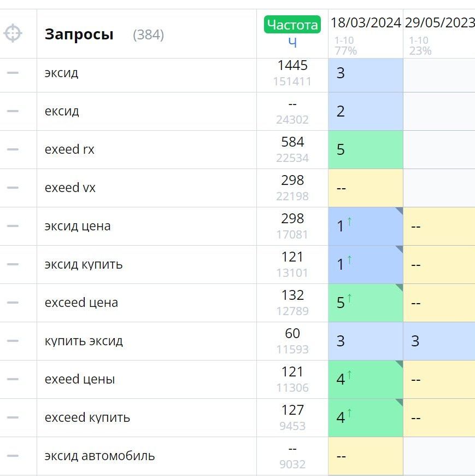Select the query exceed купить

(x=87, y=417)
